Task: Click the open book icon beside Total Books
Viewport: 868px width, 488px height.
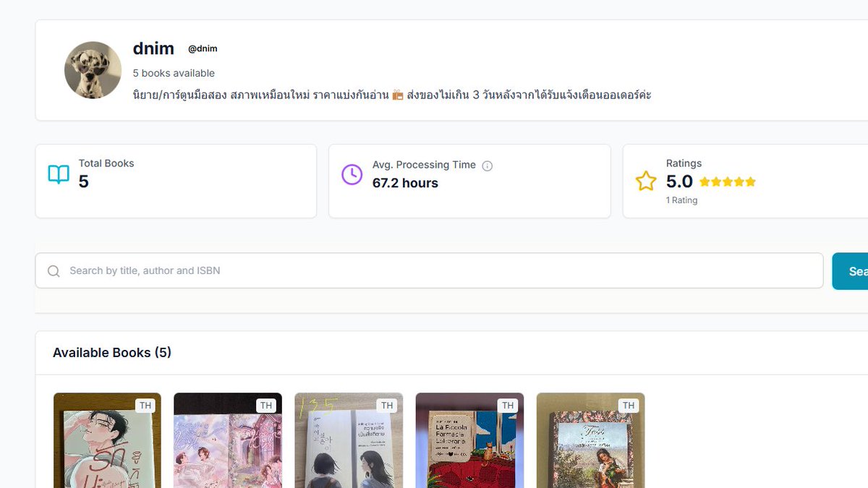Action: point(58,174)
